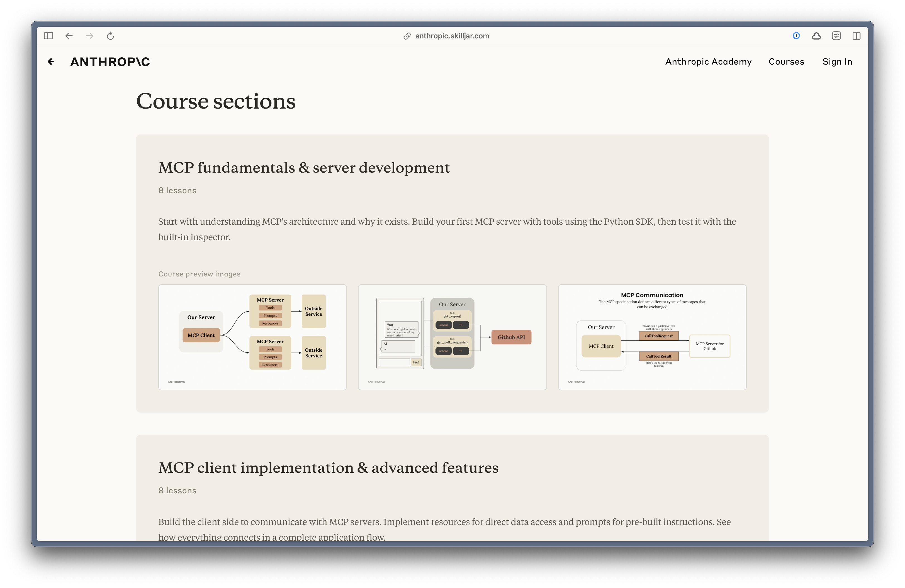
Task: Open the Github API preview image
Action: click(x=452, y=337)
